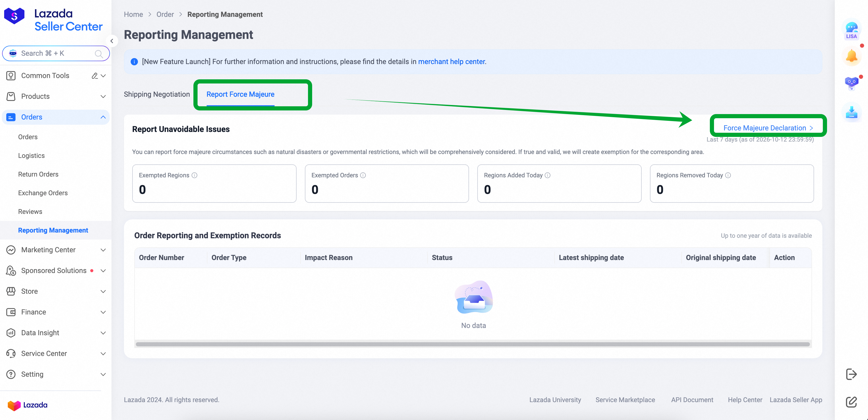Expand the Common Tools chevron
This screenshot has height=420, width=868.
click(103, 76)
